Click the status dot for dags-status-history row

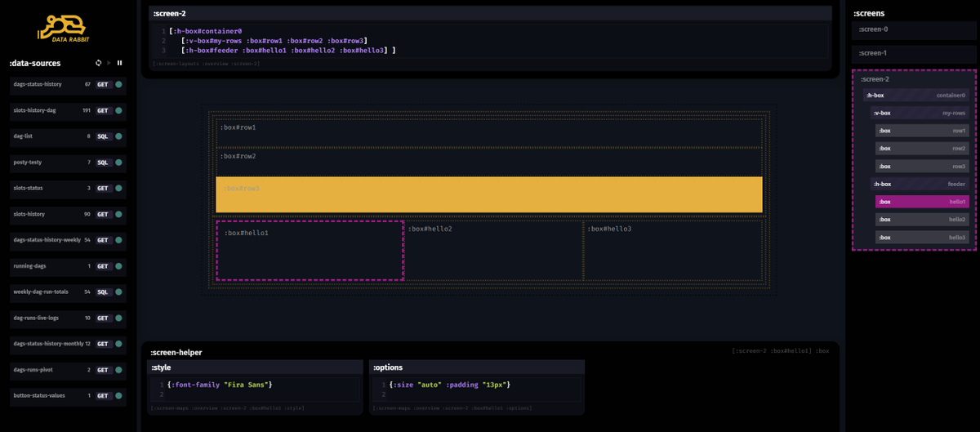(118, 84)
